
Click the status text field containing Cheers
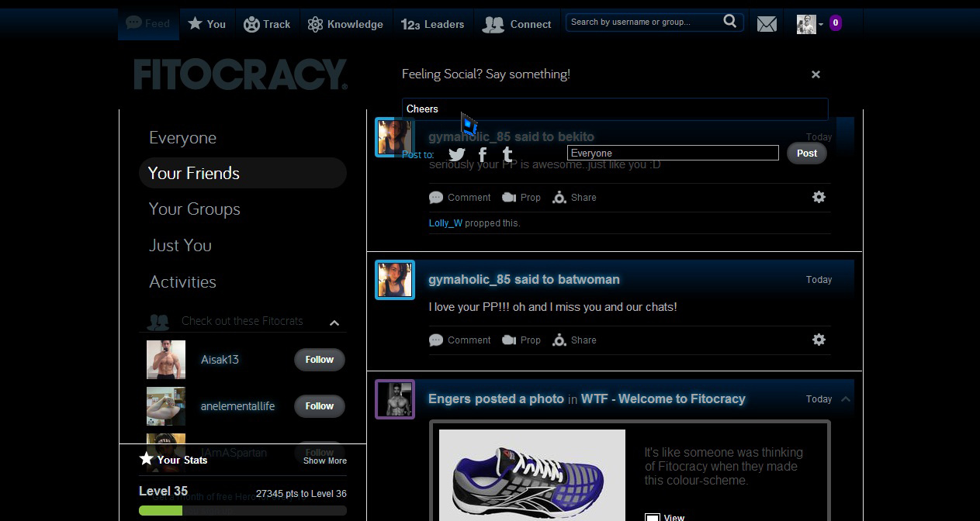pyautogui.click(x=615, y=109)
